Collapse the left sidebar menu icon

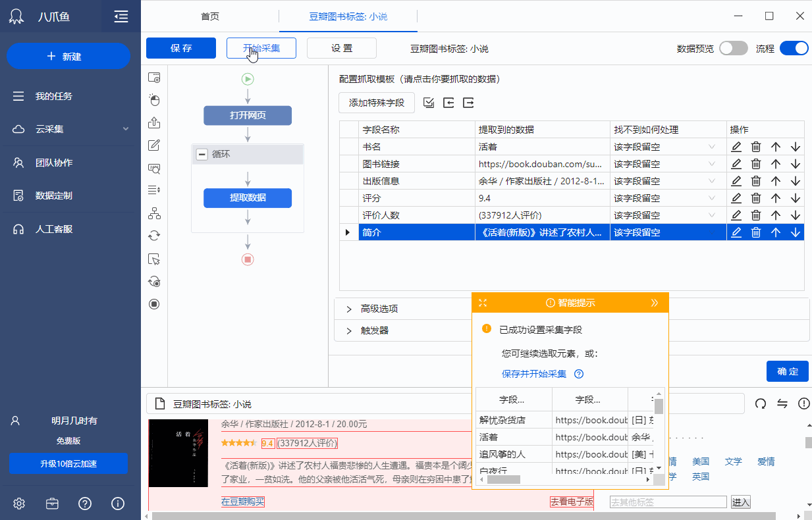[x=121, y=16]
